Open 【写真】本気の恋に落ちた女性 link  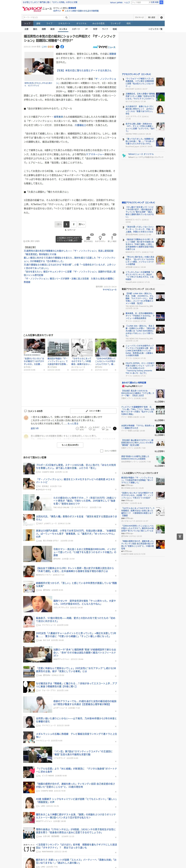point(83,70)
